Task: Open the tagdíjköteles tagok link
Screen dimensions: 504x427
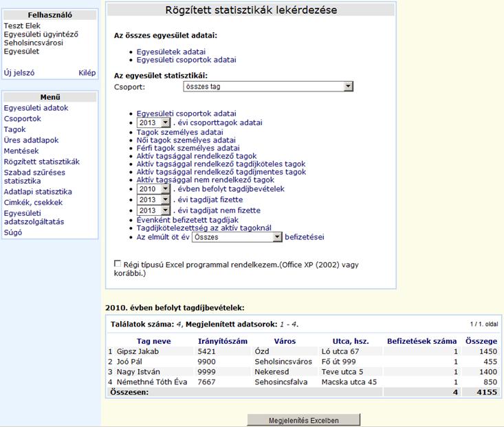Action: click(221, 164)
